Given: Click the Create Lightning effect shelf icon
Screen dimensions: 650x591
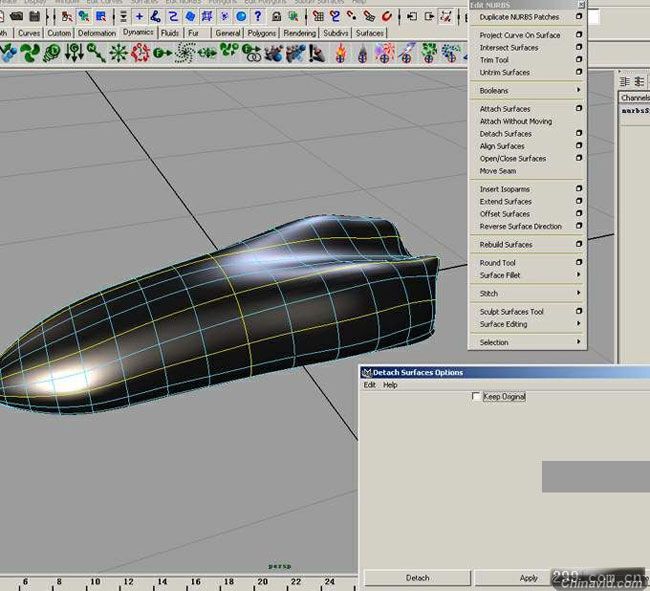Looking at the screenshot, I should (x=407, y=53).
